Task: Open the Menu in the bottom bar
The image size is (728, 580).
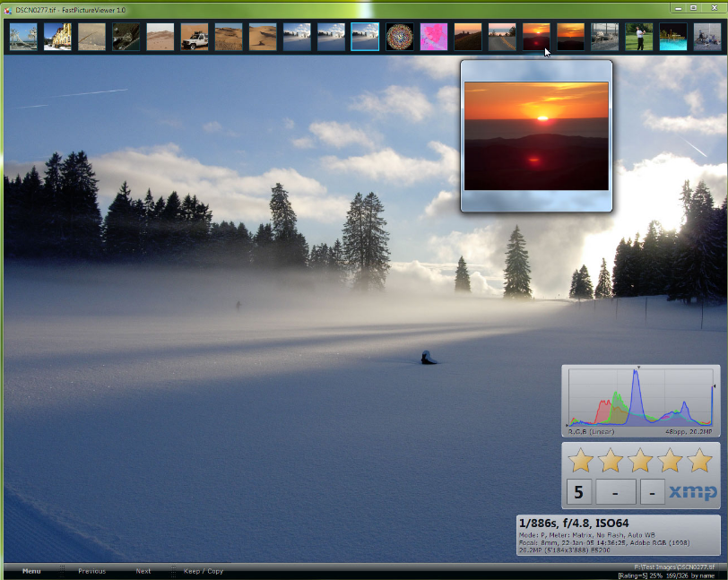Action: point(31,571)
